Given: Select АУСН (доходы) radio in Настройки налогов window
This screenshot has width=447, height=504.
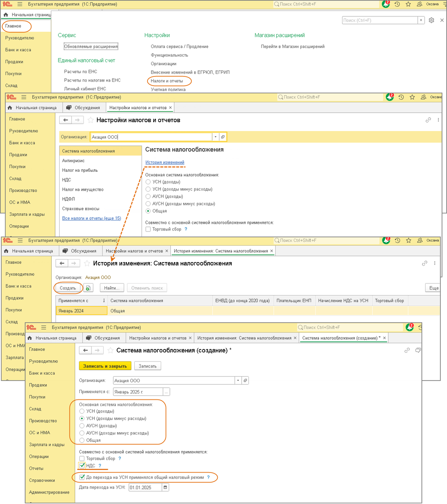Looking at the screenshot, I should (x=148, y=197).
